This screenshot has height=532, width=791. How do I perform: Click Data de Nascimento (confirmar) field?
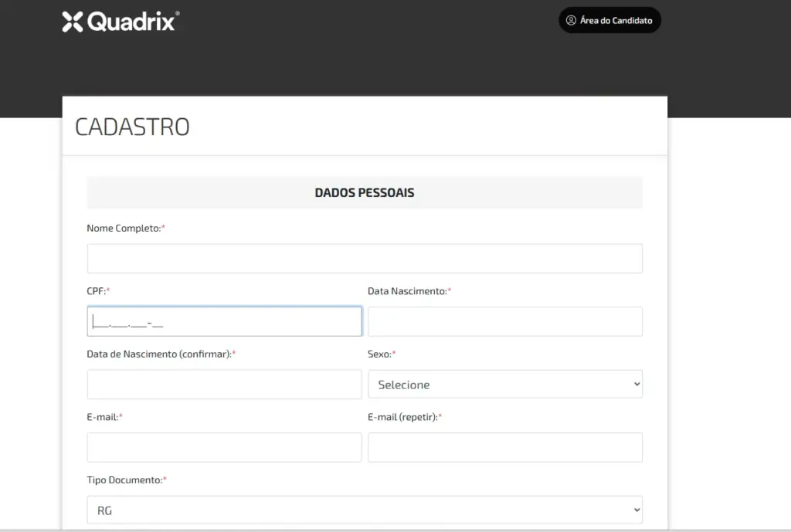pos(225,385)
